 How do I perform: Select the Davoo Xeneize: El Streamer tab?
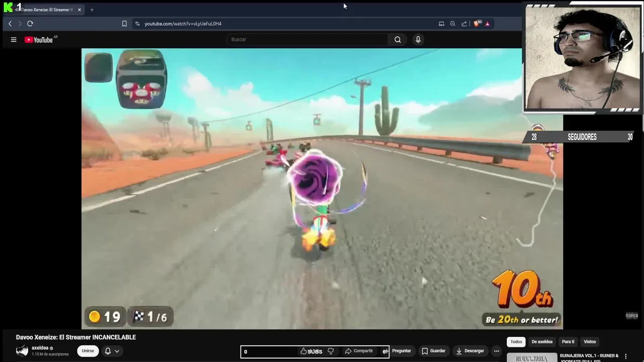pyautogui.click(x=46, y=10)
